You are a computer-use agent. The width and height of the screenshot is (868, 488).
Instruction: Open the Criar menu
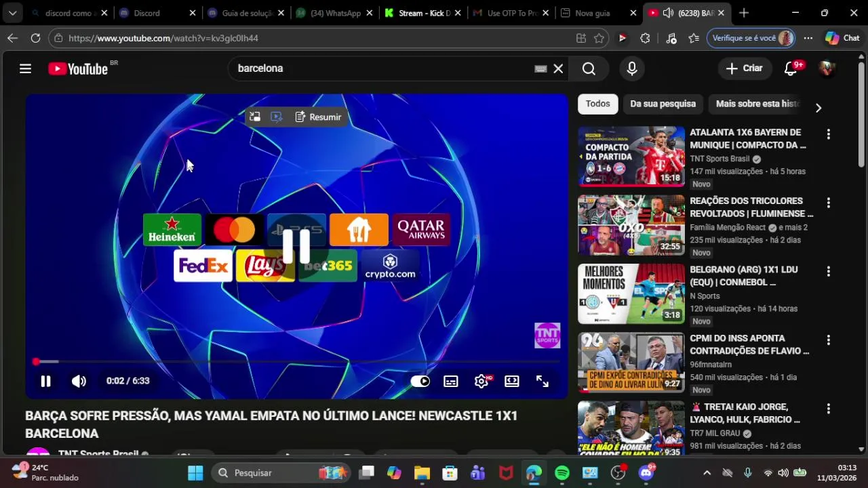pos(744,68)
